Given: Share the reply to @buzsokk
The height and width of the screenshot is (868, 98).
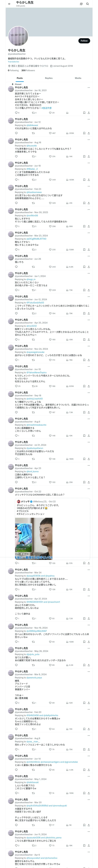Looking at the screenshot, I should tap(89, 156).
